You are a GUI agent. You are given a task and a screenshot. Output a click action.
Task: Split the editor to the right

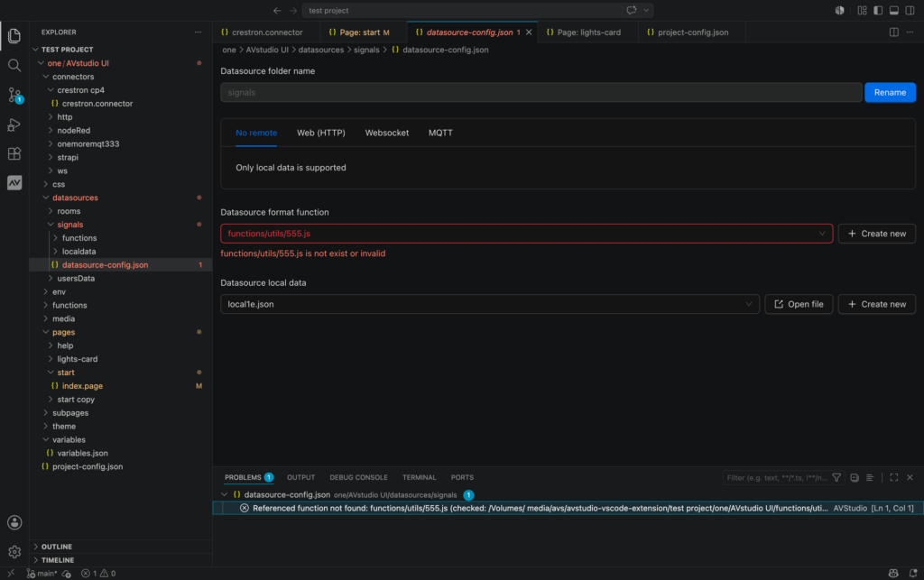pyautogui.click(x=893, y=32)
